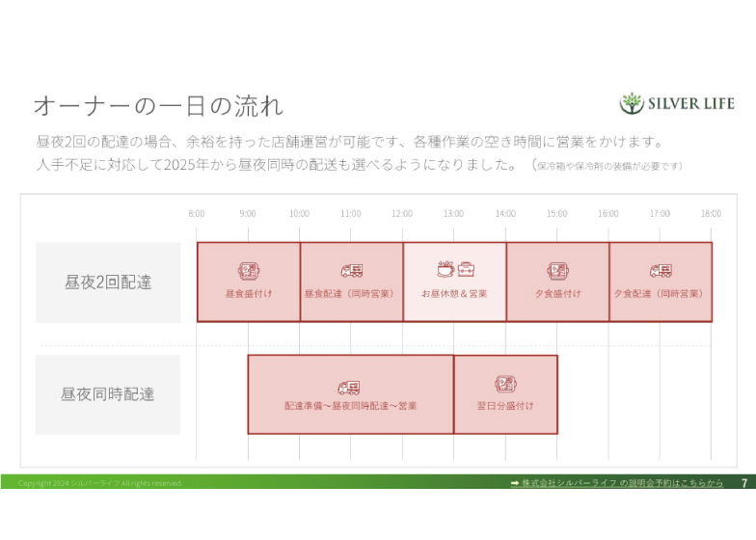Click the briefcase icon in お昼休憩＆営業 block
Screen dimensions: 756x540
[x=466, y=269]
